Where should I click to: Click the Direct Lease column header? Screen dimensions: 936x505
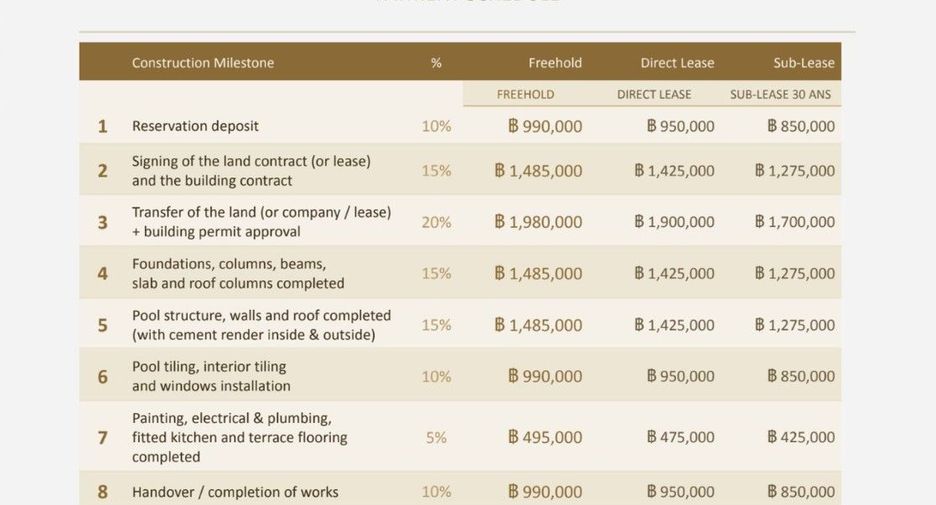point(677,63)
